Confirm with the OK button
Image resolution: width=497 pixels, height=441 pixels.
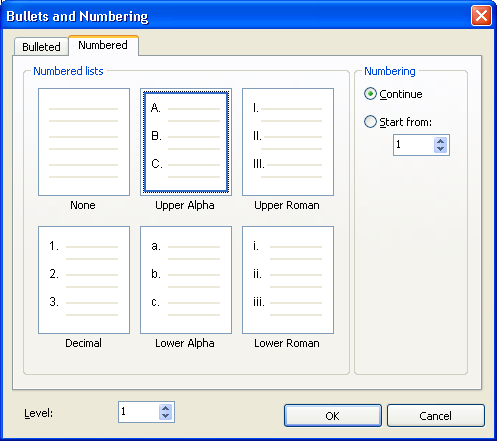333,416
